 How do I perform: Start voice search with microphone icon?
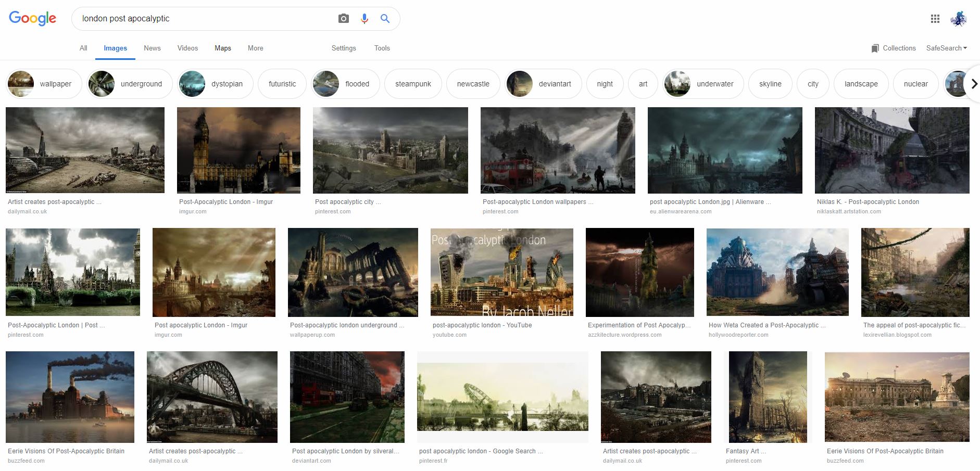click(x=365, y=19)
